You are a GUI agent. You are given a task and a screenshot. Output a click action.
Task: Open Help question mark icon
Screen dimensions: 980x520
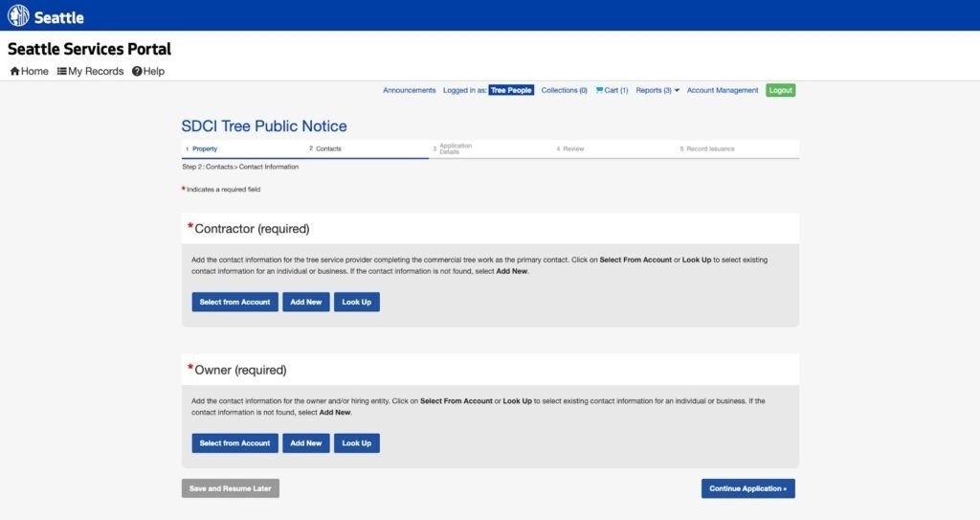point(137,72)
